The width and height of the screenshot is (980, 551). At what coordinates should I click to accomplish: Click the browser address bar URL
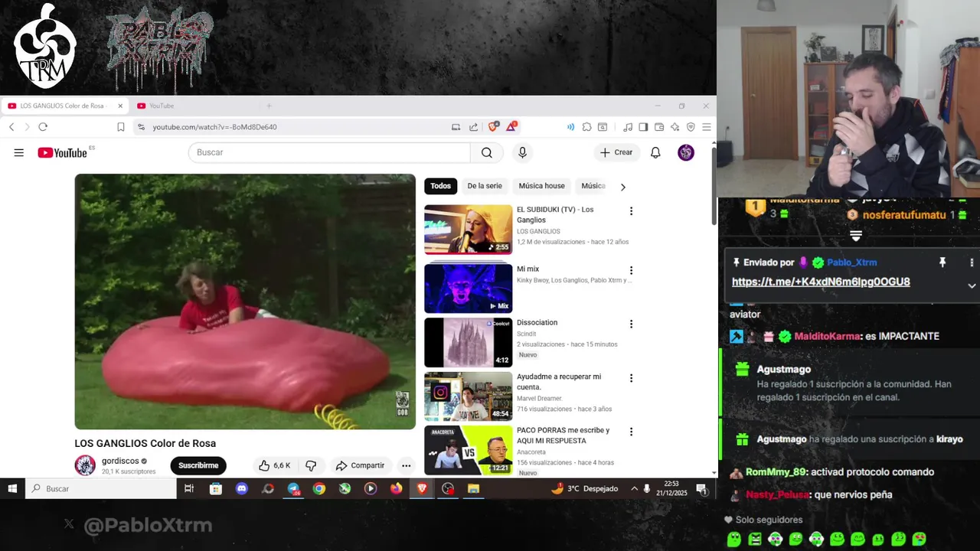(214, 127)
